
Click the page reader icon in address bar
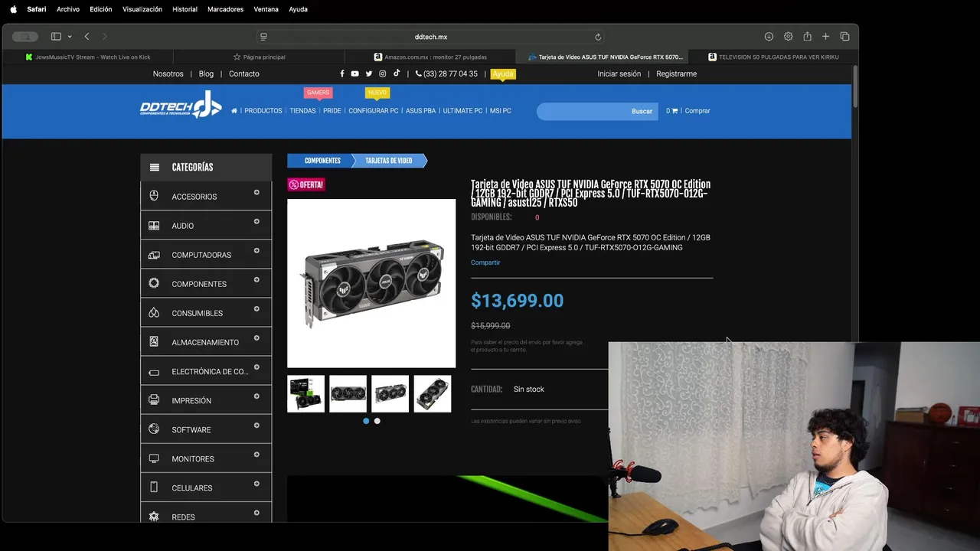[x=263, y=37]
